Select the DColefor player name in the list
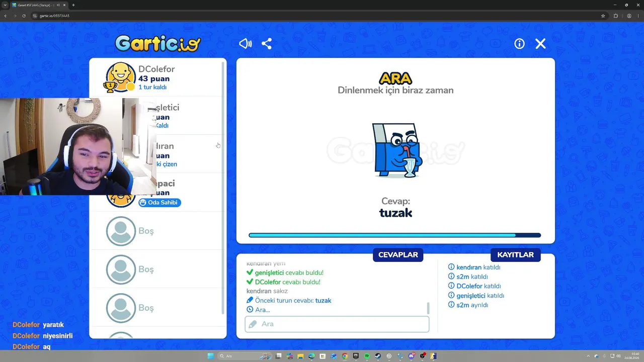Screen dimensions: 644x362 coord(156,69)
